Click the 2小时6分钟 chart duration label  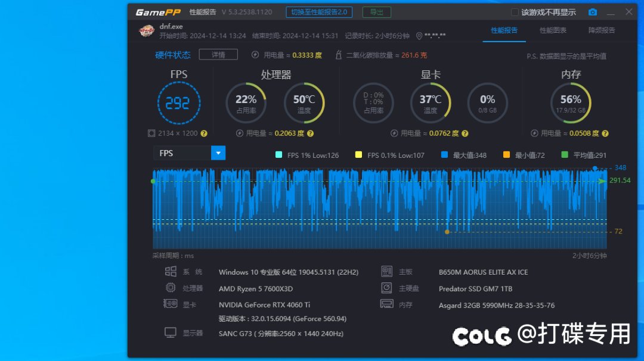tap(589, 256)
